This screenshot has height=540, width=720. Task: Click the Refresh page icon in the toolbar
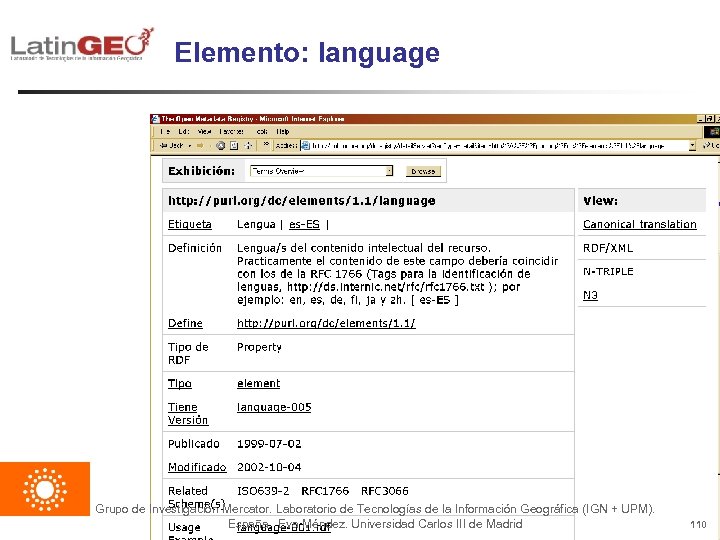click(234, 146)
